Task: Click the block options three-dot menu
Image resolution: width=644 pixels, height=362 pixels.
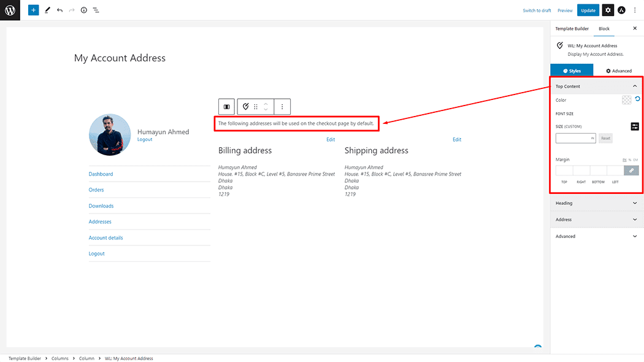Action: [282, 107]
